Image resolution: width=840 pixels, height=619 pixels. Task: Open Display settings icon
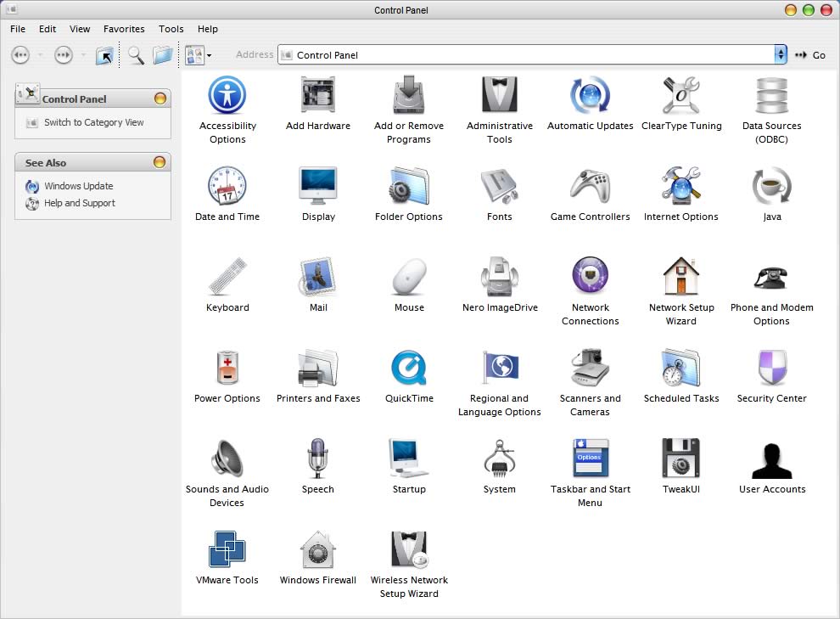point(318,186)
